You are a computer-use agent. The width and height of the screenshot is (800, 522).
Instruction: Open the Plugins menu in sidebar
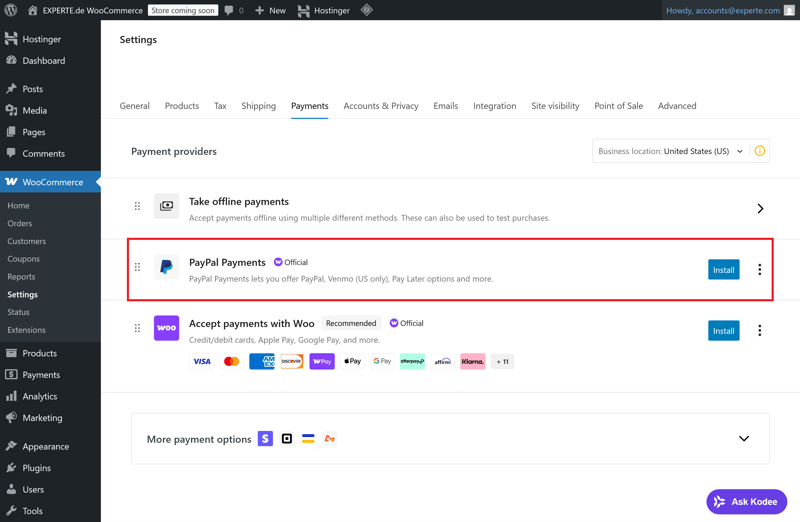click(x=36, y=468)
